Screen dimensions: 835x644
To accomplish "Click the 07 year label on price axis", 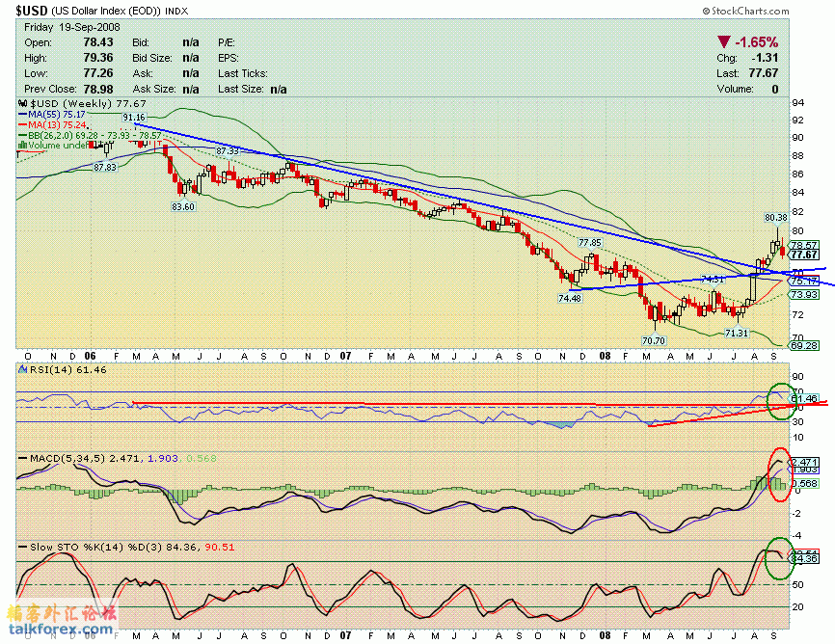I will pos(345,356).
